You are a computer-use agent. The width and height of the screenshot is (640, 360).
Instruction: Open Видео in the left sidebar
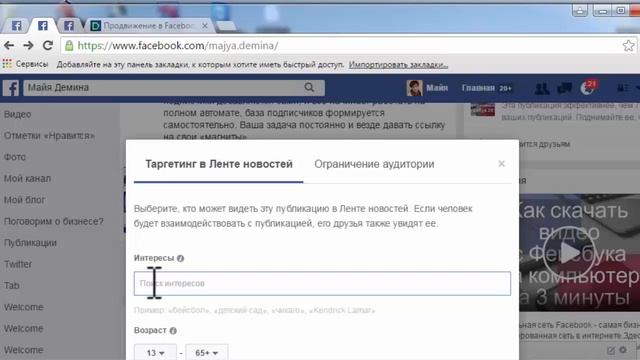click(x=18, y=114)
